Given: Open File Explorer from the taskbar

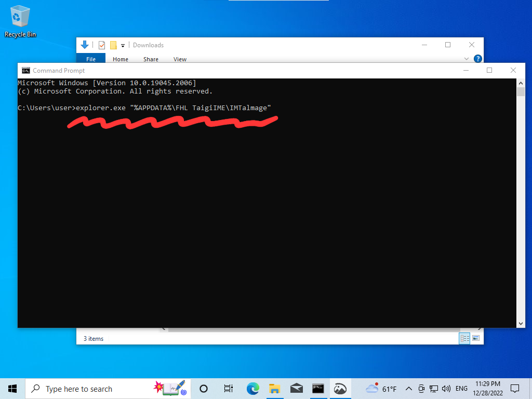Looking at the screenshot, I should [x=274, y=389].
